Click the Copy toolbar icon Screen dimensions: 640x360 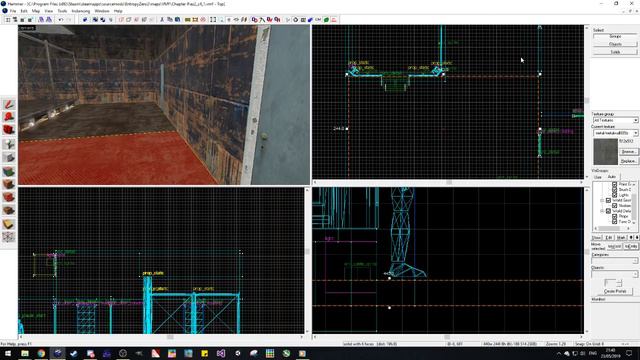tap(170, 20)
